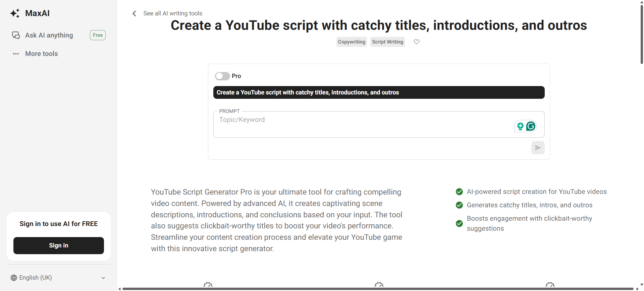
Task: Click the More tools ellipsis icon
Action: click(16, 54)
